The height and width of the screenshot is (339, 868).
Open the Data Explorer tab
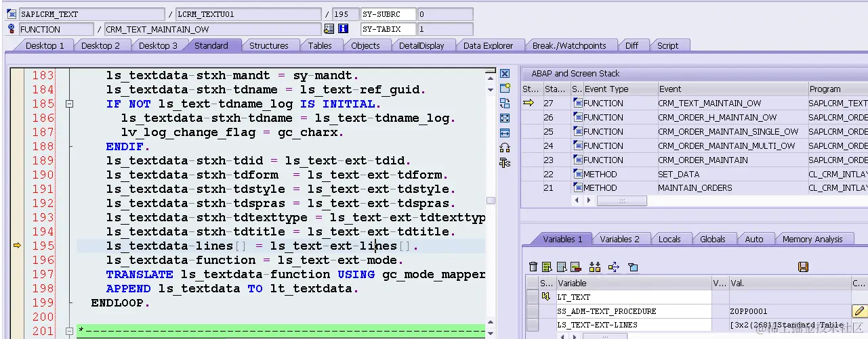[489, 45]
